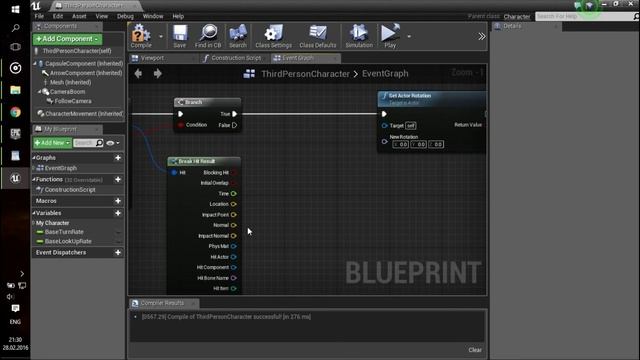Click Branch node True output pin
Image resolution: width=640 pixels, height=360 pixels.
tap(234, 114)
